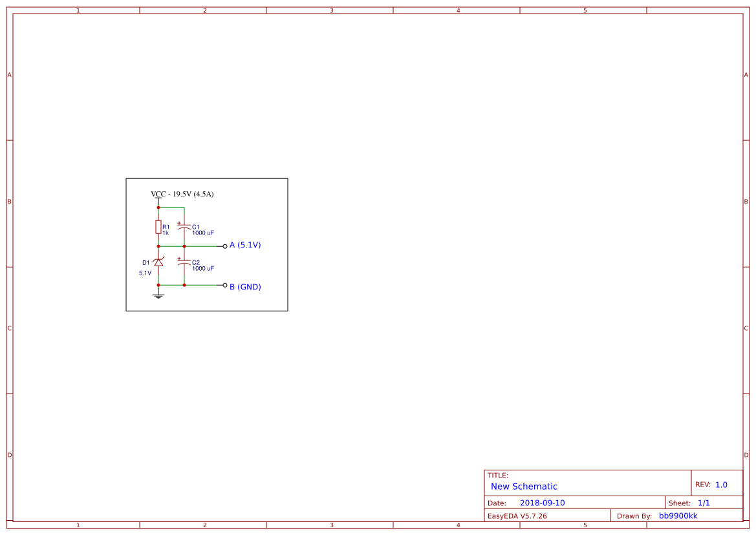Select the 1k value under R1
This screenshot has width=756, height=535.
pyautogui.click(x=165, y=233)
